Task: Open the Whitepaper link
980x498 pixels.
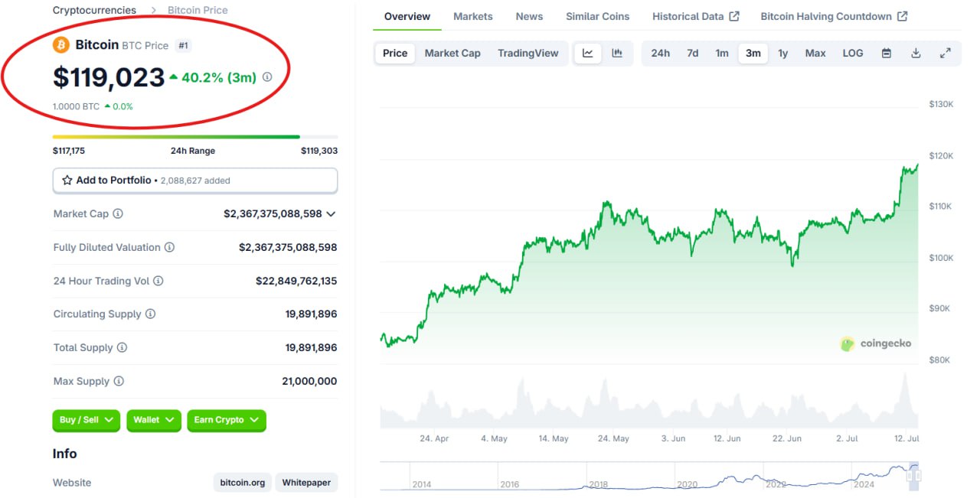Action: coord(306,483)
